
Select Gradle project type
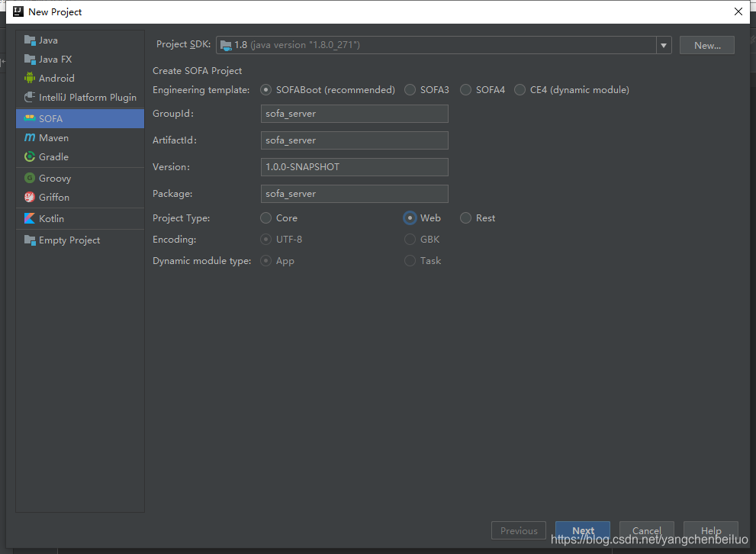pos(80,156)
